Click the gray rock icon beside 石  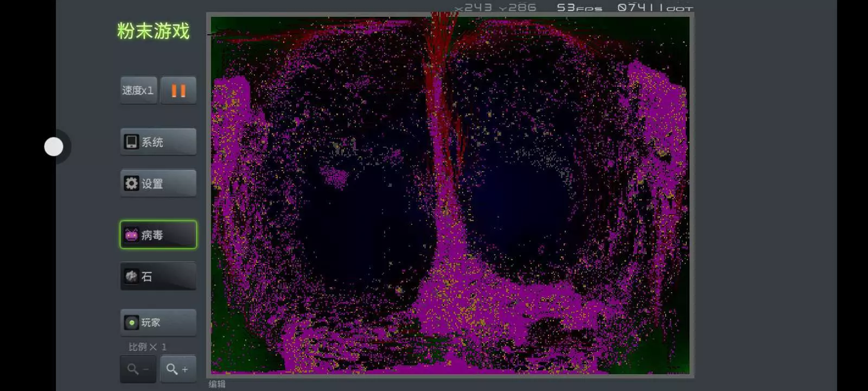pyautogui.click(x=131, y=276)
